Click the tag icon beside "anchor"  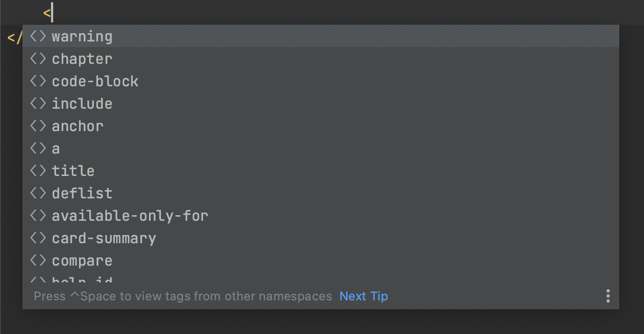coord(37,126)
